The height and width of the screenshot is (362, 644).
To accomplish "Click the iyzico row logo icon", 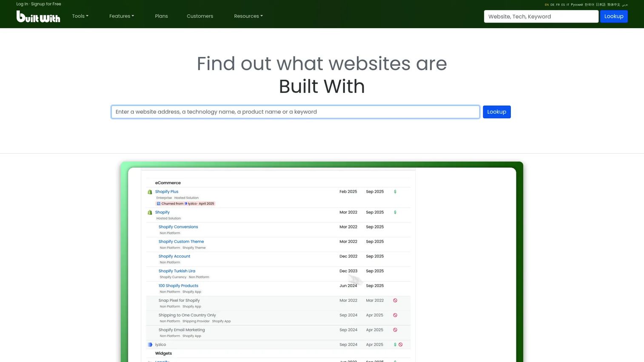I will [150, 345].
